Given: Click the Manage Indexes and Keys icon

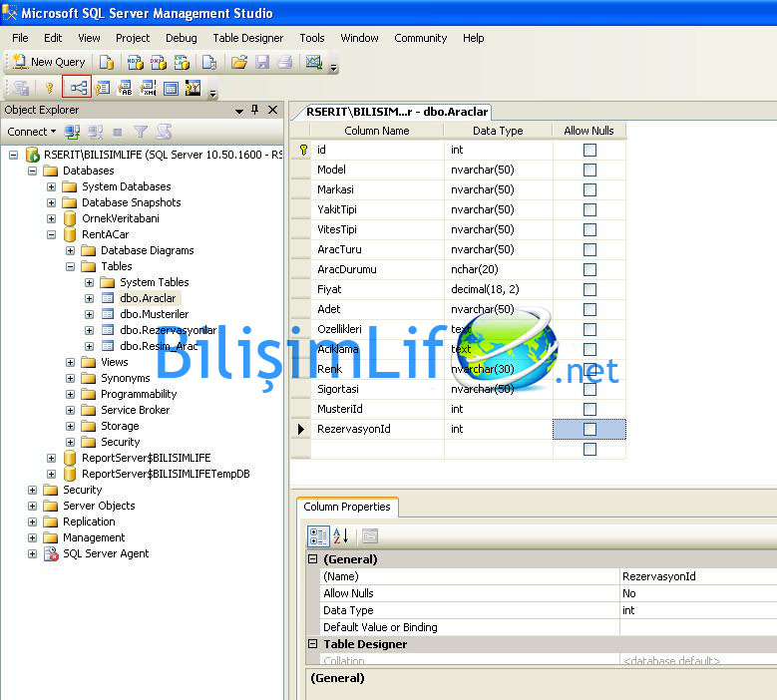Looking at the screenshot, I should [x=103, y=88].
